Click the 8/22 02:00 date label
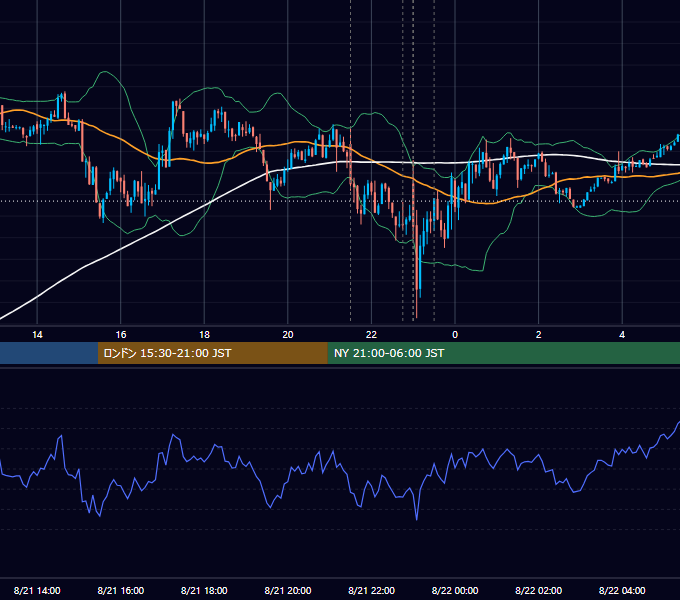This screenshot has width=680, height=600. (539, 590)
